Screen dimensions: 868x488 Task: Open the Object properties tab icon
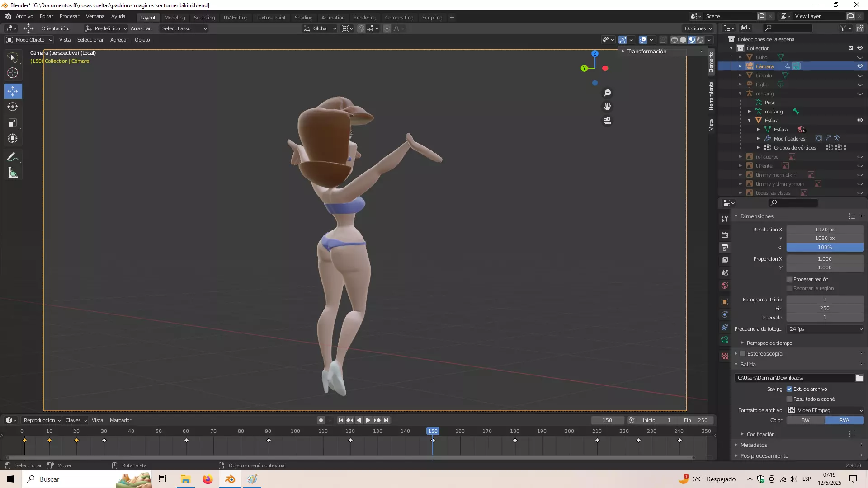(x=725, y=301)
